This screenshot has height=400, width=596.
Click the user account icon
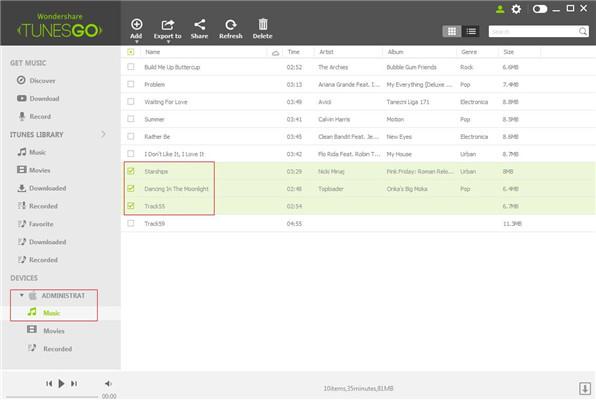tap(500, 9)
